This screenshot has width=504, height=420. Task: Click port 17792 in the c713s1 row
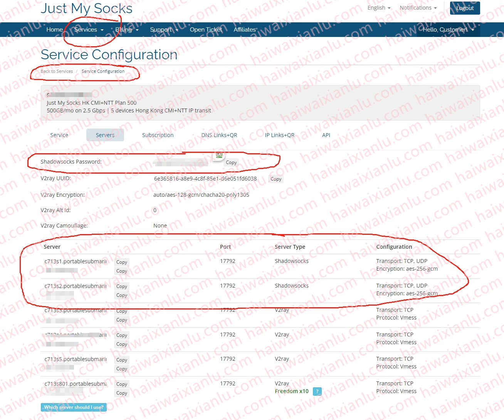[x=227, y=261]
